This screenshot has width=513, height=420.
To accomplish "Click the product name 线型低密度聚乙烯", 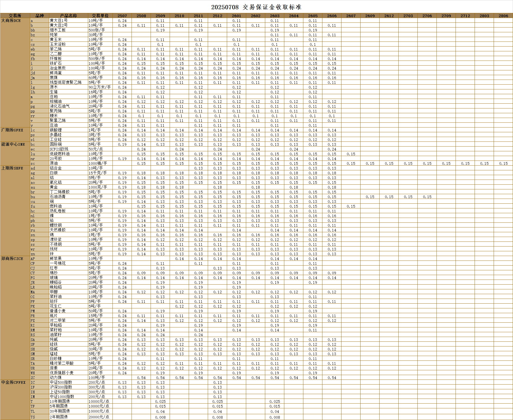I will [x=66, y=83].
